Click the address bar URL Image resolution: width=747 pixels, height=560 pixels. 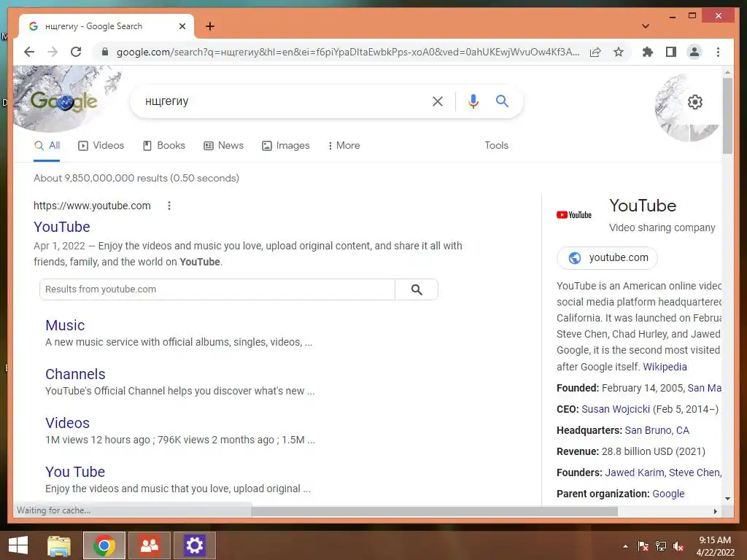point(348,52)
